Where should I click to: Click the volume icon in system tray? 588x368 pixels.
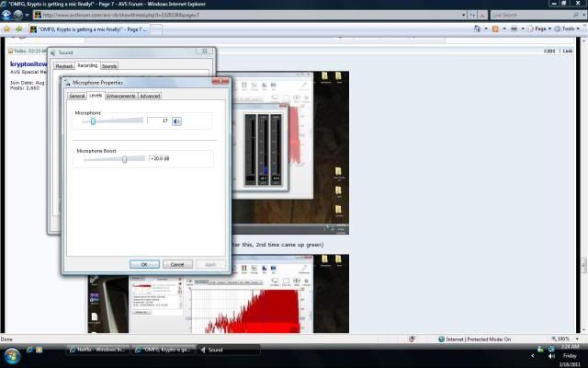pyautogui.click(x=551, y=356)
